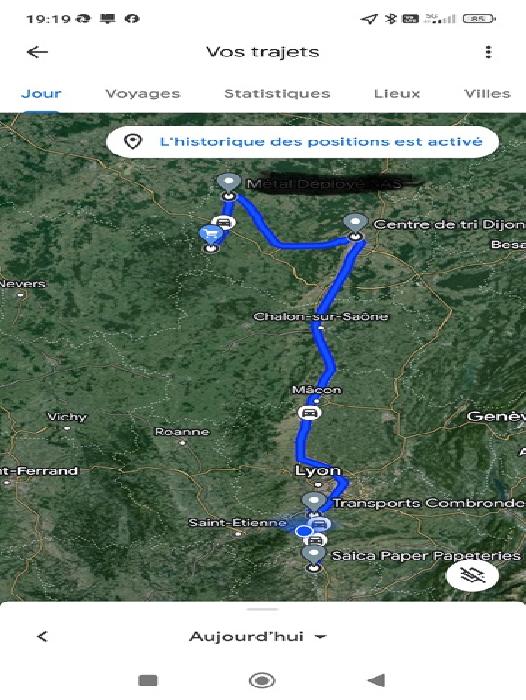Tap the Android recent apps square button
This screenshot has width=526, height=700.
click(148, 680)
